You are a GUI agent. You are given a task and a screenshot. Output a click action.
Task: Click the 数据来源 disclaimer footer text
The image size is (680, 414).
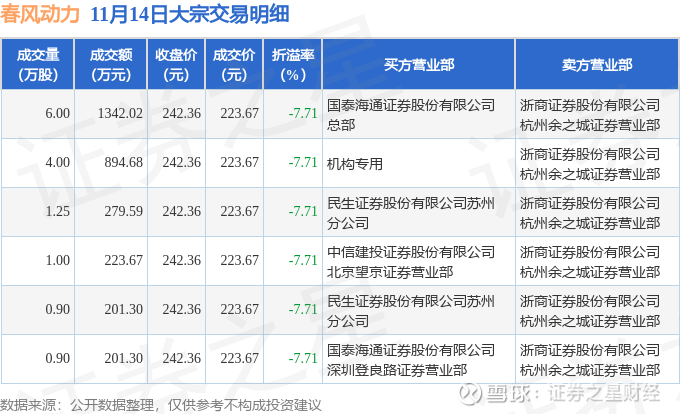pyautogui.click(x=160, y=405)
